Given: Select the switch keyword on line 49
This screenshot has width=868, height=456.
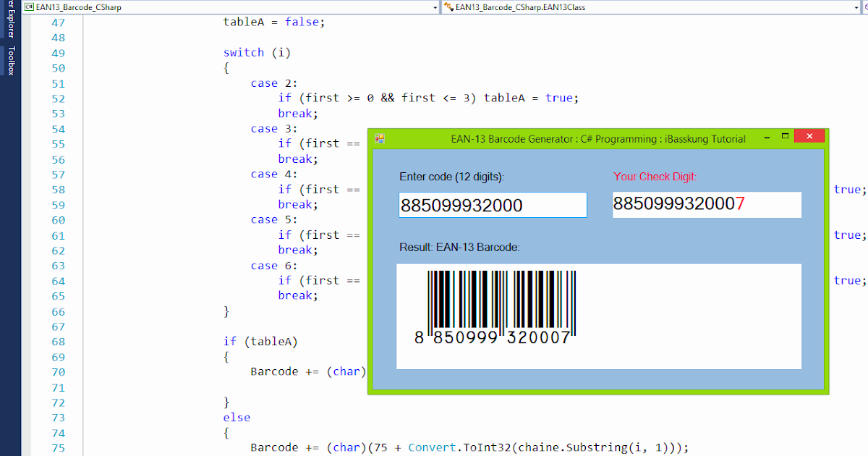Looking at the screenshot, I should tap(244, 52).
